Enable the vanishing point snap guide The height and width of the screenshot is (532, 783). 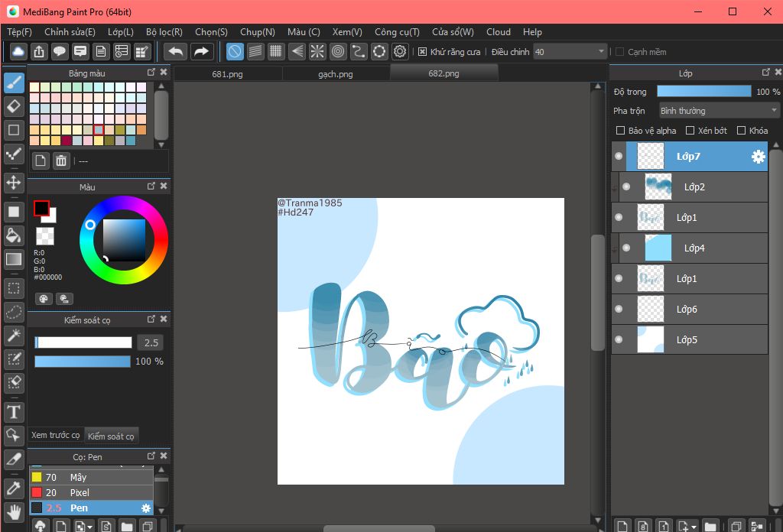click(x=297, y=51)
